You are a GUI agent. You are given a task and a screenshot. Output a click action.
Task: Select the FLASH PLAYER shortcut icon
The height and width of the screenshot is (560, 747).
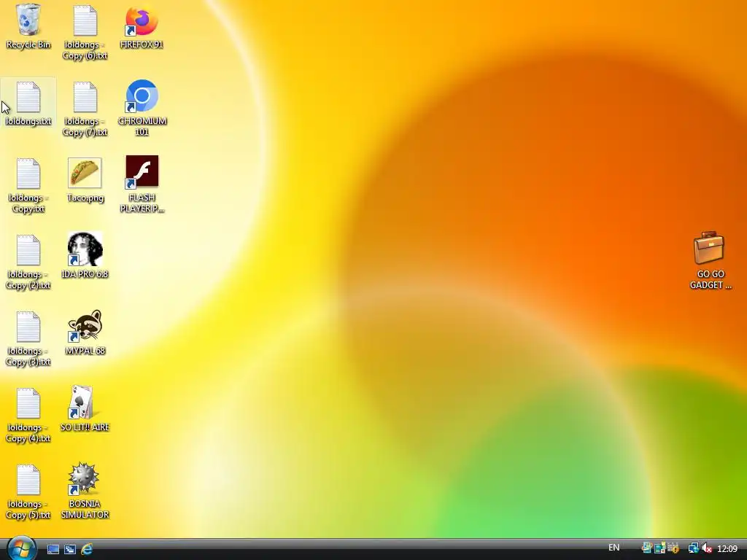142,184
